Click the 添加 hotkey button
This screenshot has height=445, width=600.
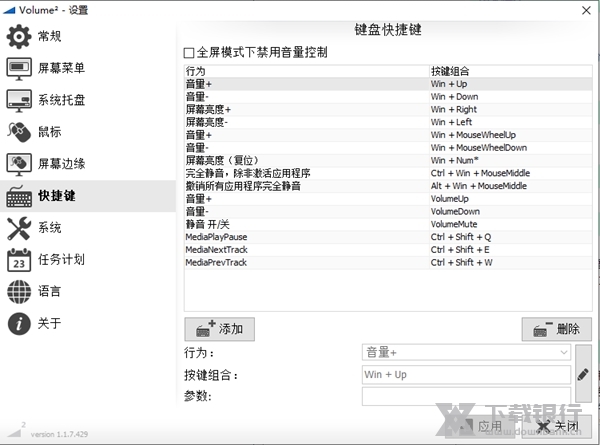(219, 329)
